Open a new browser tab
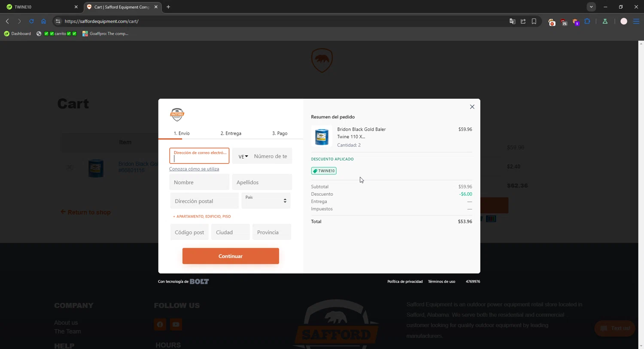Image resolution: width=644 pixels, height=349 pixels. pyautogui.click(x=168, y=7)
